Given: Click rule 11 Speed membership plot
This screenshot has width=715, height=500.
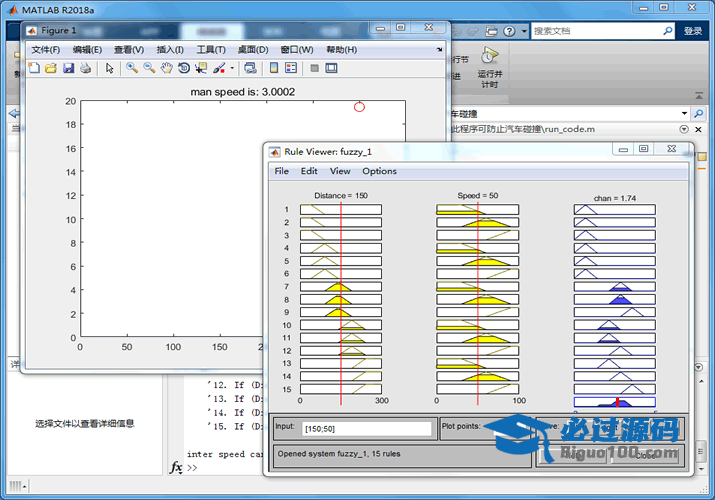Looking at the screenshot, I should tap(477, 338).
